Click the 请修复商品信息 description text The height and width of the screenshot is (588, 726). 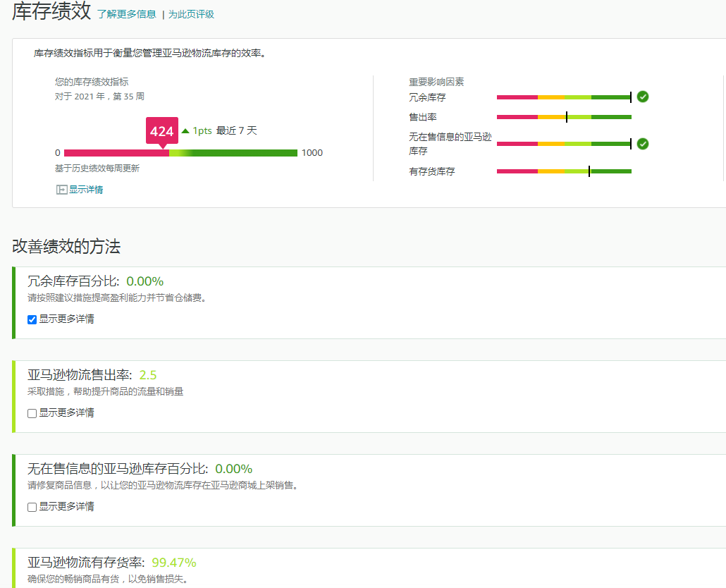[163, 485]
